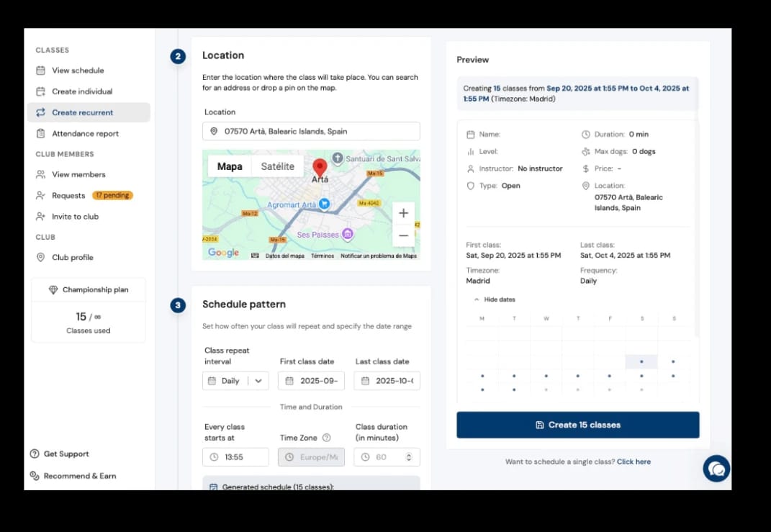Click the map zoom in plus button

pos(403,213)
